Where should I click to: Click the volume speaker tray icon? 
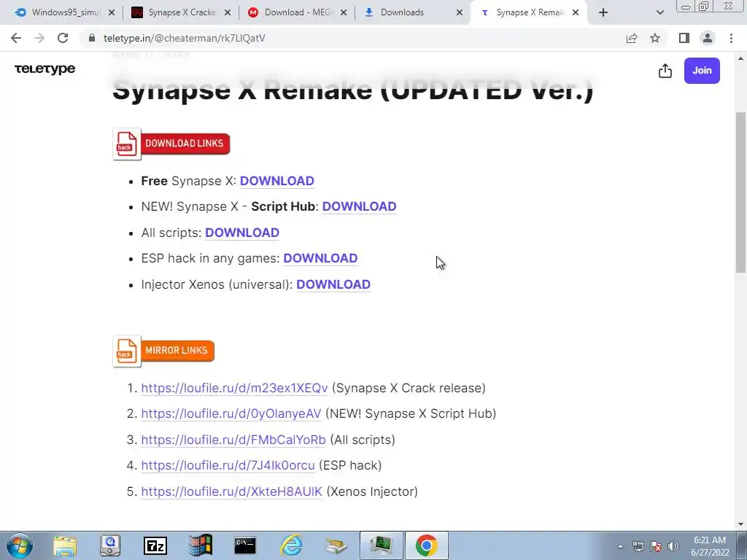tap(673, 546)
